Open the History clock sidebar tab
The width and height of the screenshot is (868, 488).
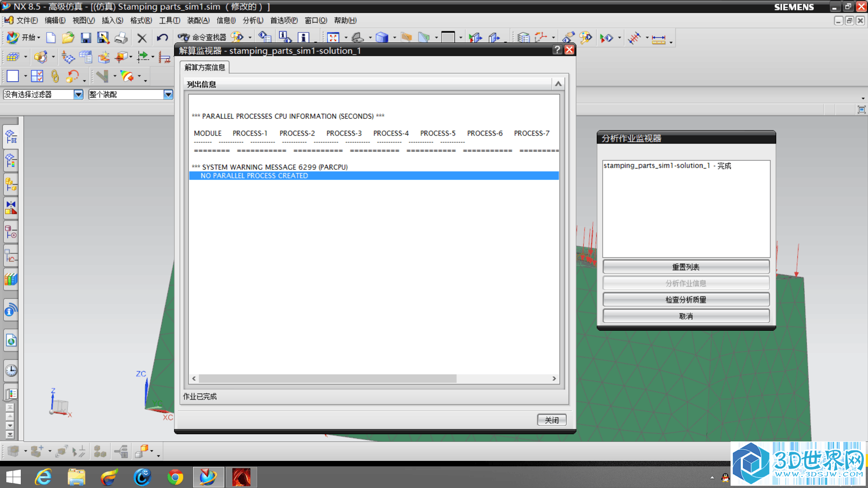[x=11, y=371]
